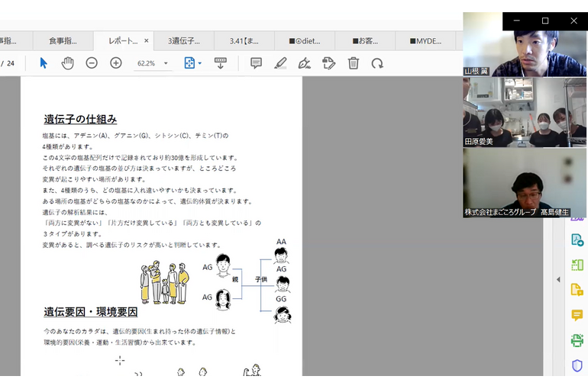This screenshot has height=389, width=588.
Task: Click the fit page view icon
Action: point(189,63)
